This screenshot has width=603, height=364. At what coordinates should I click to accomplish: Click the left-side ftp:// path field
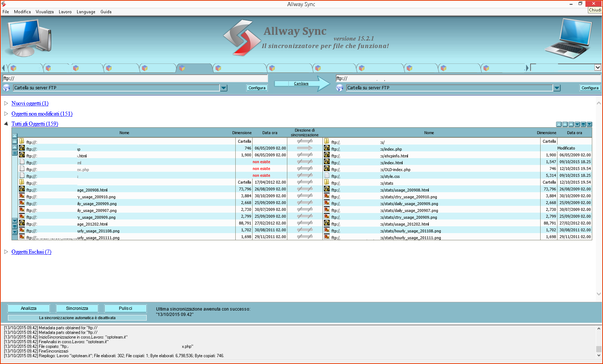click(x=135, y=78)
